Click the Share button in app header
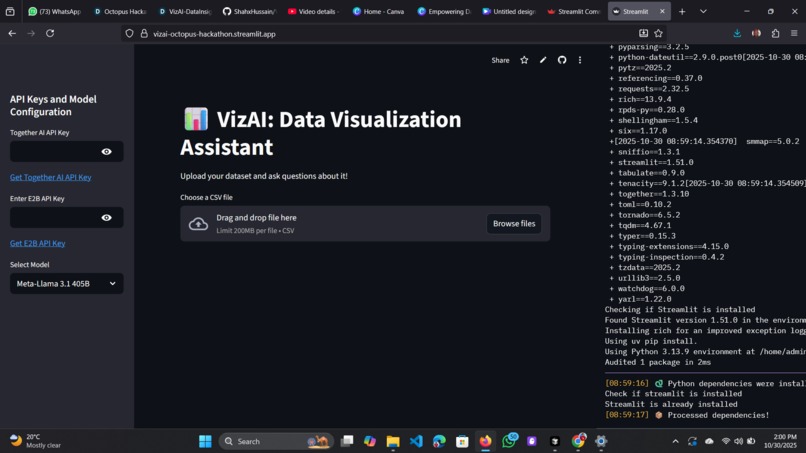The width and height of the screenshot is (806, 453). coord(500,60)
